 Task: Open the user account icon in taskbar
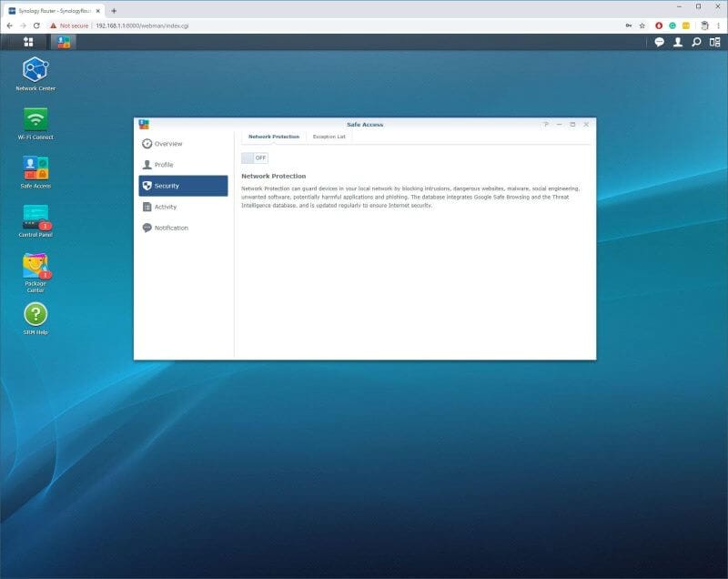point(679,41)
